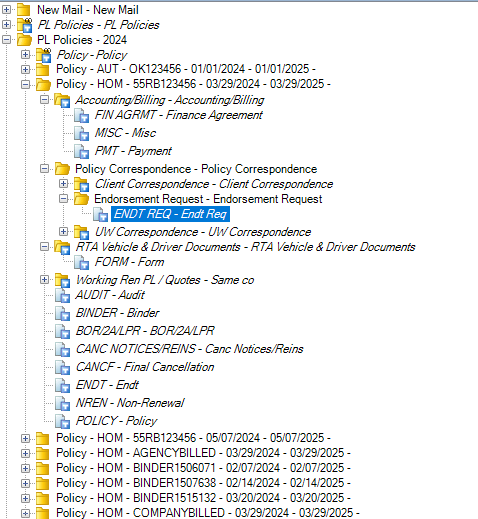The image size is (478, 519).
Task: Select the NREN - Non-Renewal item
Action: click(x=130, y=403)
